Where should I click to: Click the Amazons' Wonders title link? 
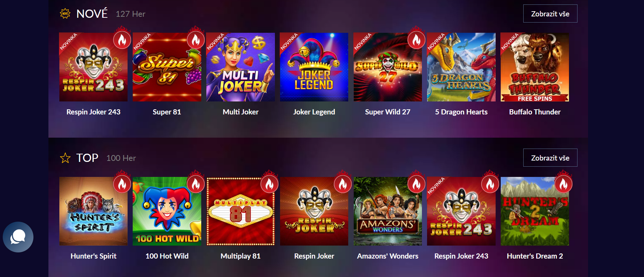[x=388, y=256]
